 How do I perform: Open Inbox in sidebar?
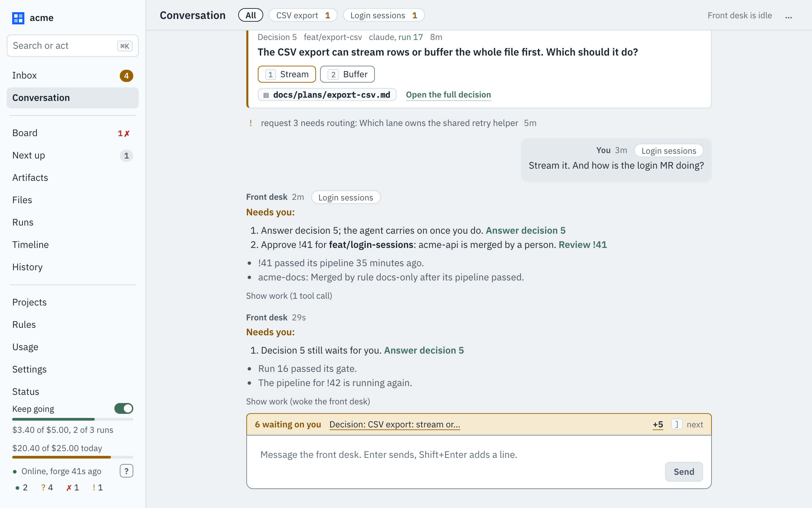(x=73, y=76)
